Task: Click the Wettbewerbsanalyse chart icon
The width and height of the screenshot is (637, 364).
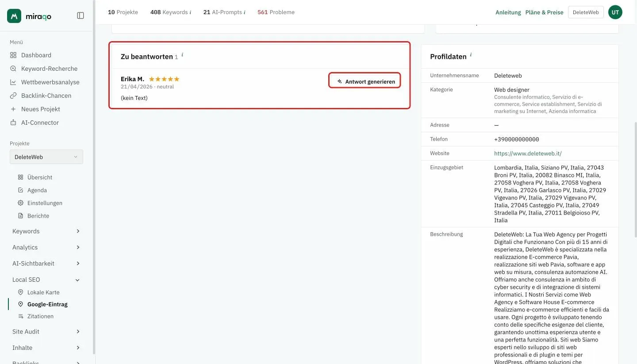Action: pyautogui.click(x=13, y=82)
